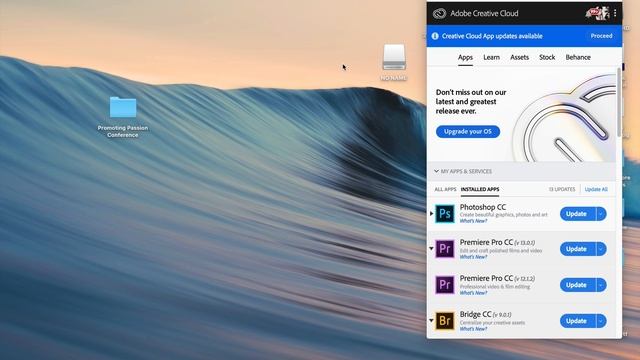This screenshot has width=640, height=360.
Task: Select the Promoting Passion Conference folder
Action: 123,107
